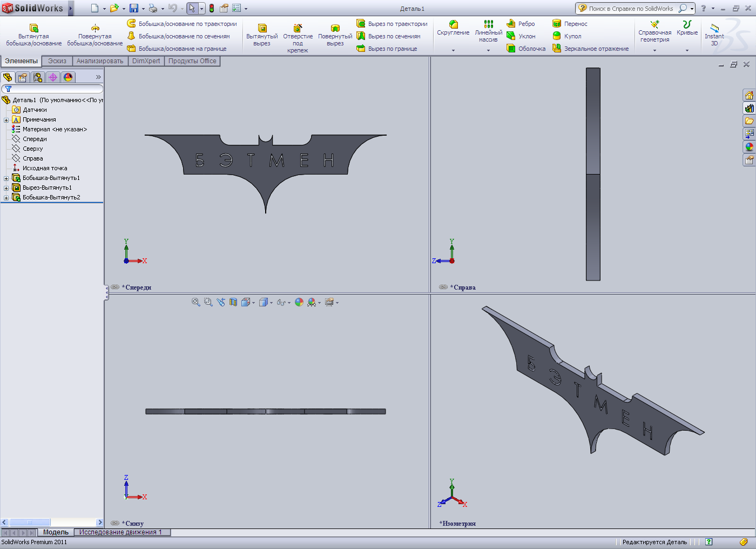Select the Купол dome tool
The width and height of the screenshot is (756, 549).
[x=566, y=36]
